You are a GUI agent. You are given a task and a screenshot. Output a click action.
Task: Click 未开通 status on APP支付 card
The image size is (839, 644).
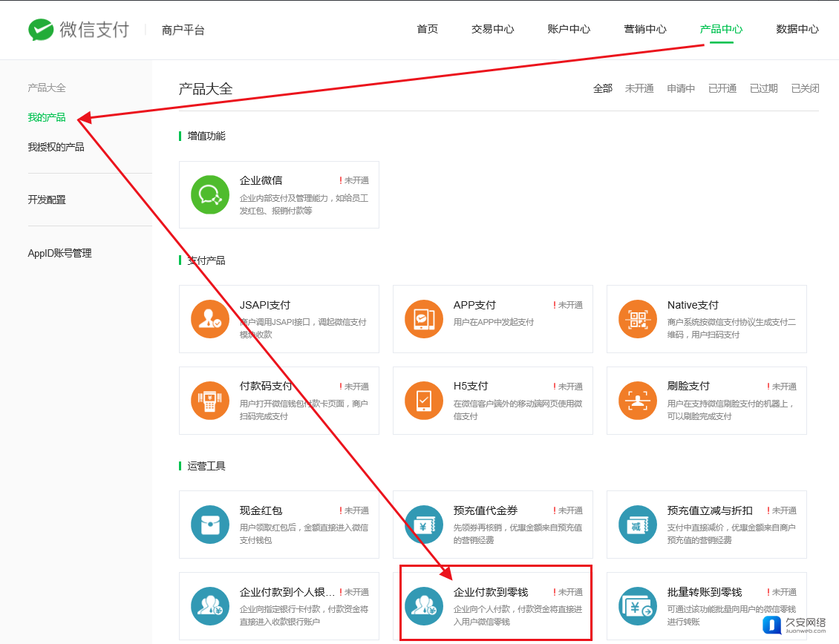[x=568, y=305]
